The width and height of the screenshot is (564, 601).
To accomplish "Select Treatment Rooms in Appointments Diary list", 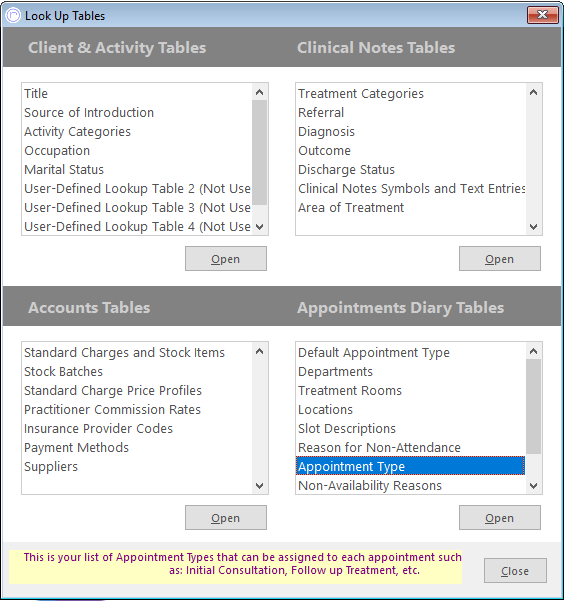I will 350,390.
